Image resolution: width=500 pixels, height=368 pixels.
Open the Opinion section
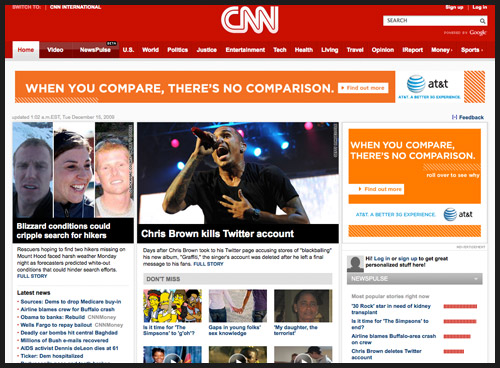(x=383, y=50)
